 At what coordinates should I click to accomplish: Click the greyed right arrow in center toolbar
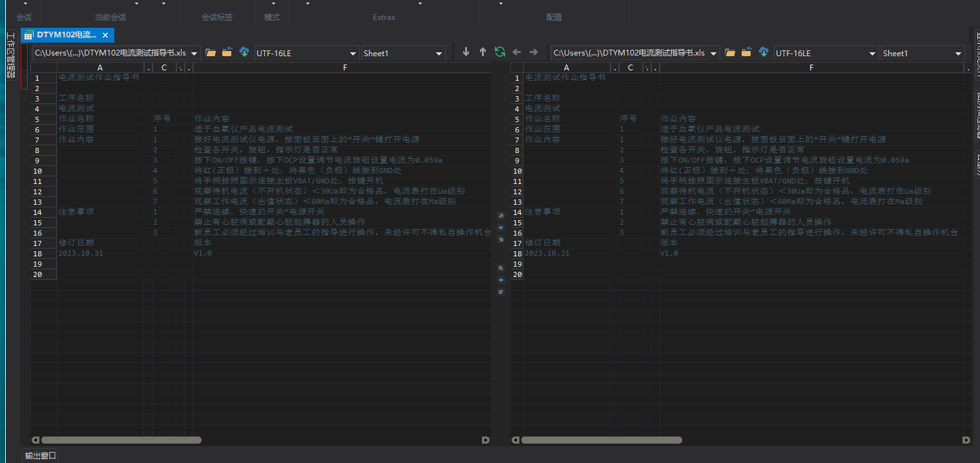click(x=534, y=52)
